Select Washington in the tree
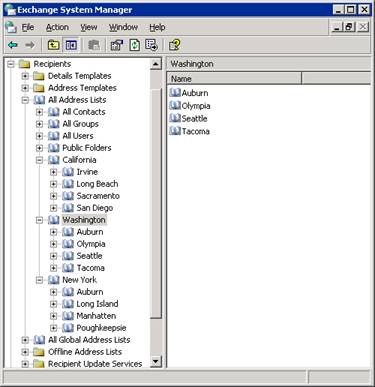The image size is (375, 387). tap(84, 220)
